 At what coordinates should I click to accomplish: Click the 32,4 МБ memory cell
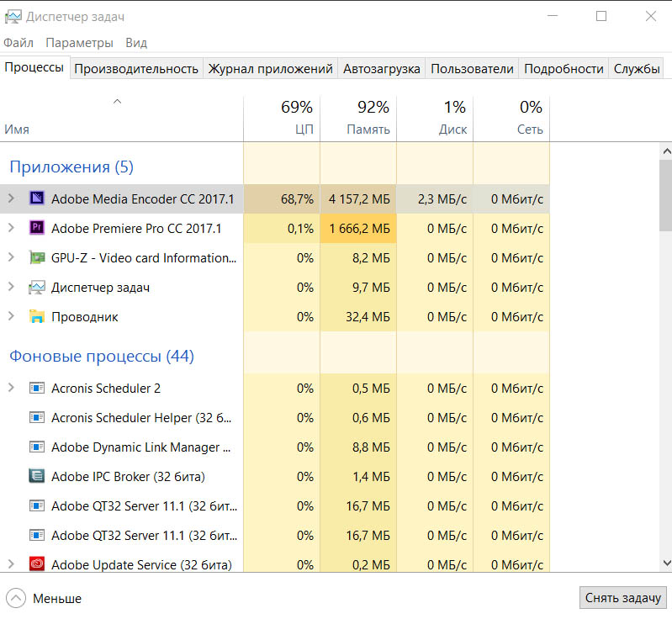click(358, 317)
